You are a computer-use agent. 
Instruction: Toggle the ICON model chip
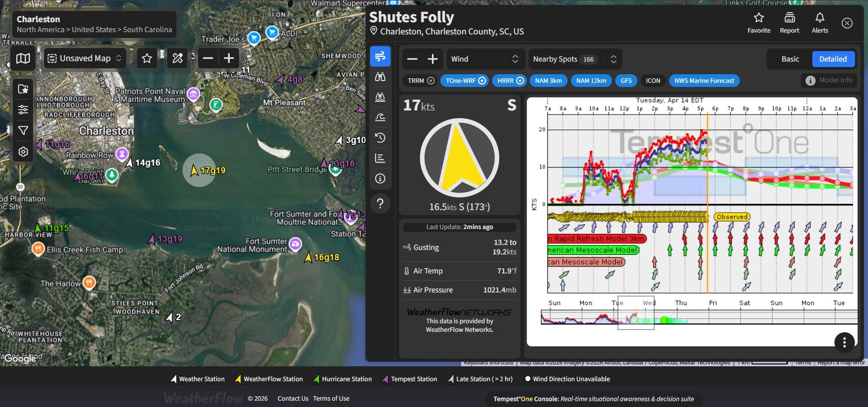click(653, 81)
